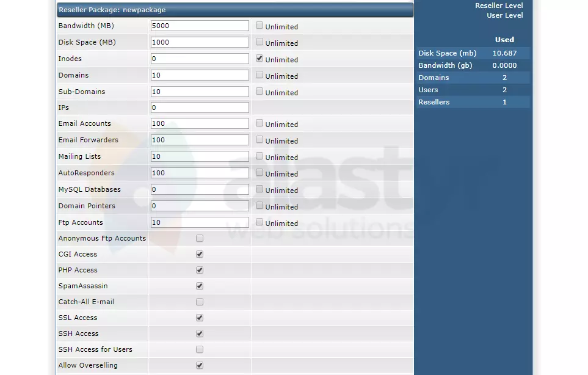This screenshot has height=375, width=588.
Task: Toggle Unlimited for AutoResponders
Action: click(x=259, y=172)
